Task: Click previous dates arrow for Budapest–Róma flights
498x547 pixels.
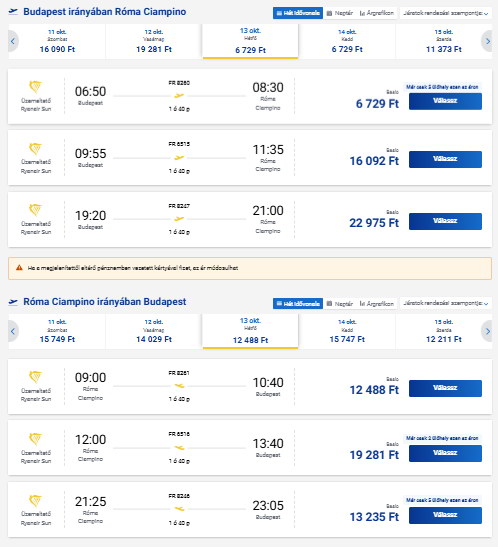Action: [13, 42]
